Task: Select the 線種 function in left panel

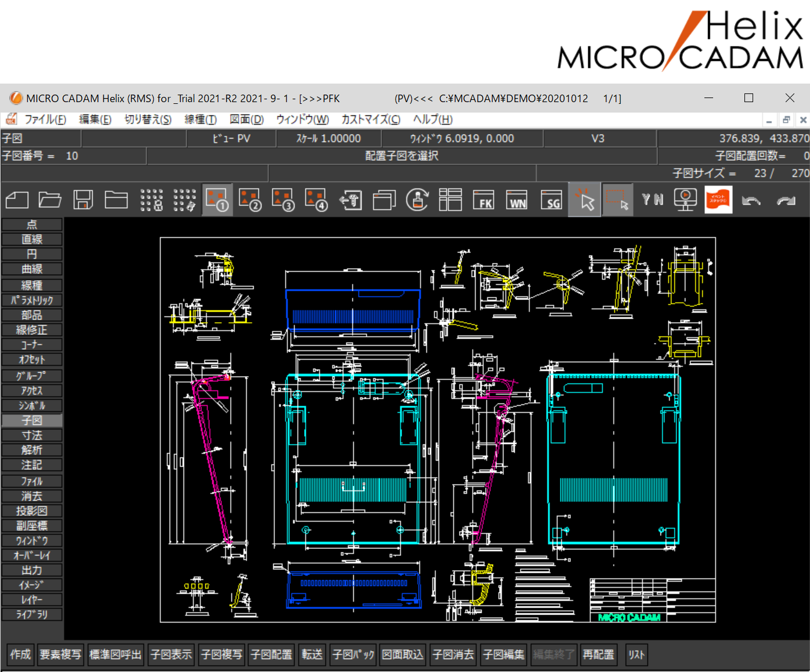Action: coord(32,286)
